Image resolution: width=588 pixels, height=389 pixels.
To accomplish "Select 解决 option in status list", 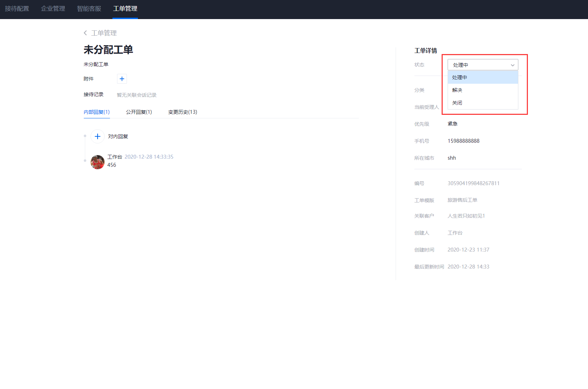I will click(x=483, y=90).
